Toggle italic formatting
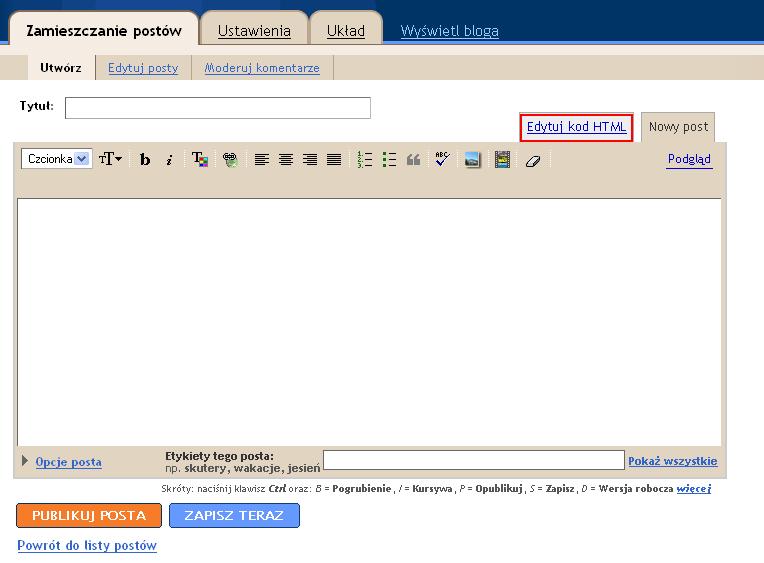The height and width of the screenshot is (563, 764). tap(169, 159)
